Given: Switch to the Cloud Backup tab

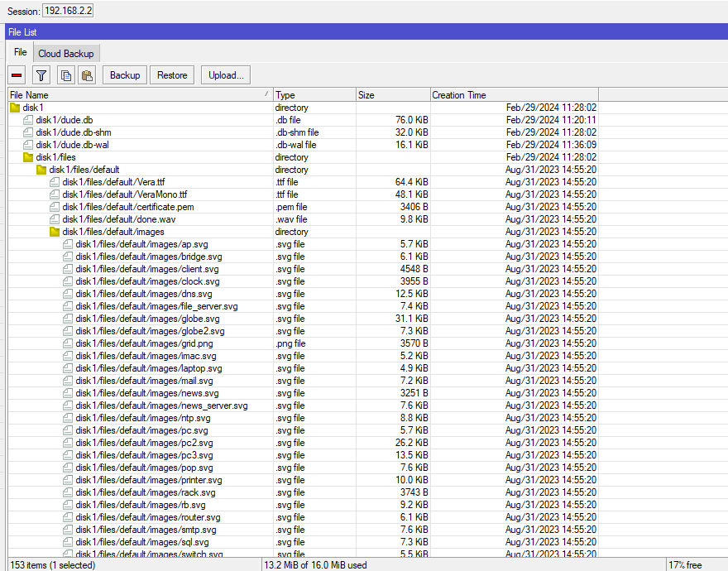Looking at the screenshot, I should pyautogui.click(x=66, y=54).
